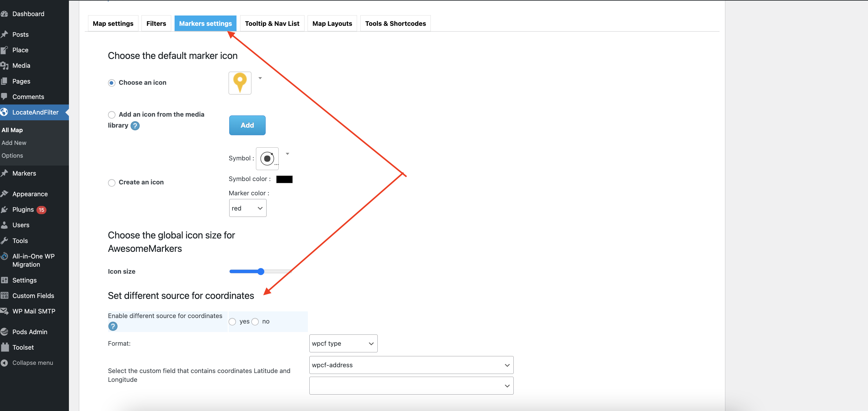This screenshot has width=868, height=411.
Task: Switch to the Map Layouts tab
Action: pyautogui.click(x=332, y=24)
